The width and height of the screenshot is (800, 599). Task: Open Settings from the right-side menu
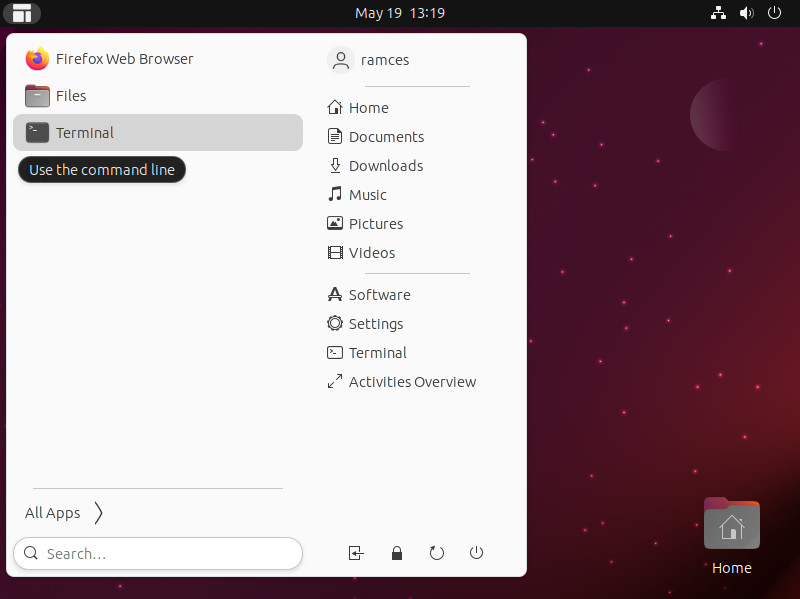[x=377, y=323]
